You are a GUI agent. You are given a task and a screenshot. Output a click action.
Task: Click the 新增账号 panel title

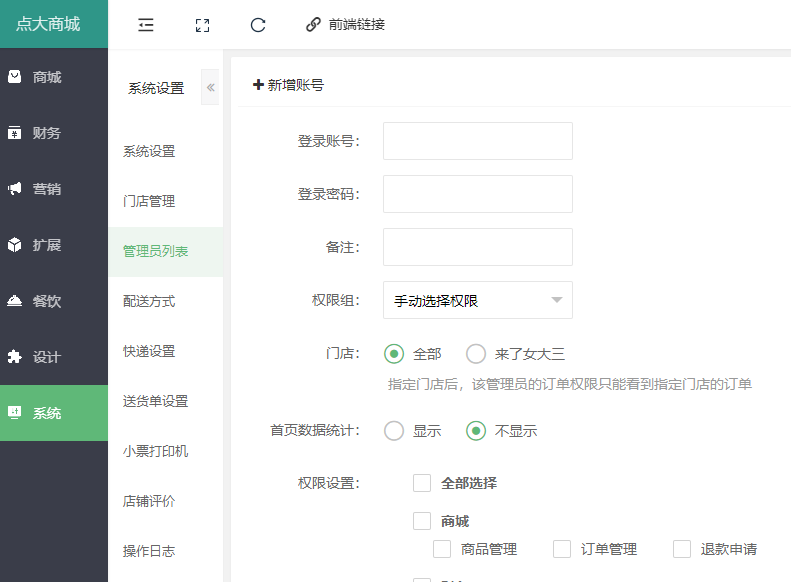click(x=296, y=85)
